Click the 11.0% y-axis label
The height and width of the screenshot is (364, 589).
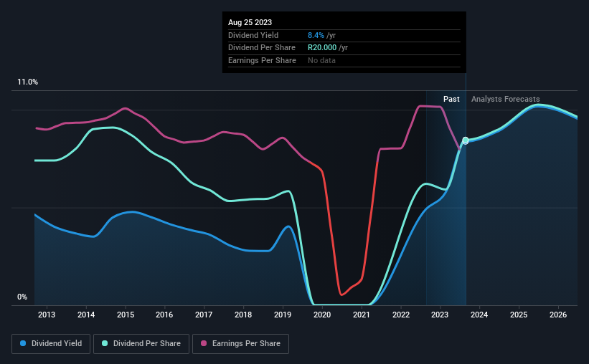tap(27, 82)
